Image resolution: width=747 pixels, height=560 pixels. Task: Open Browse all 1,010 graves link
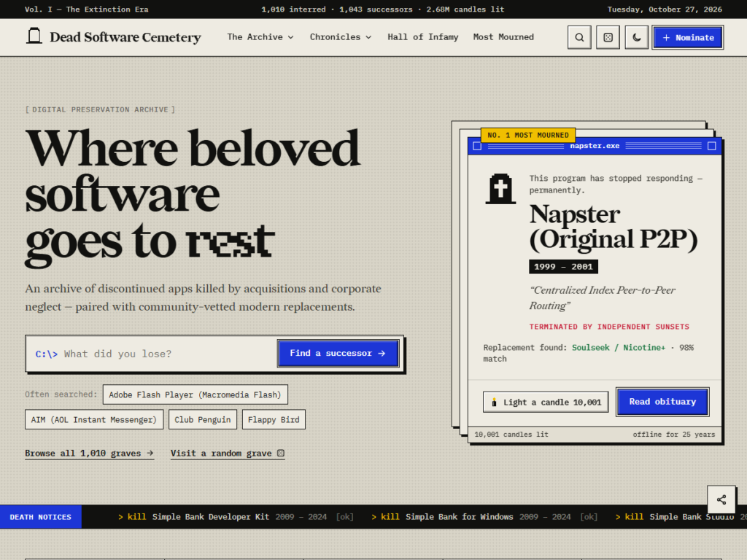click(x=89, y=454)
